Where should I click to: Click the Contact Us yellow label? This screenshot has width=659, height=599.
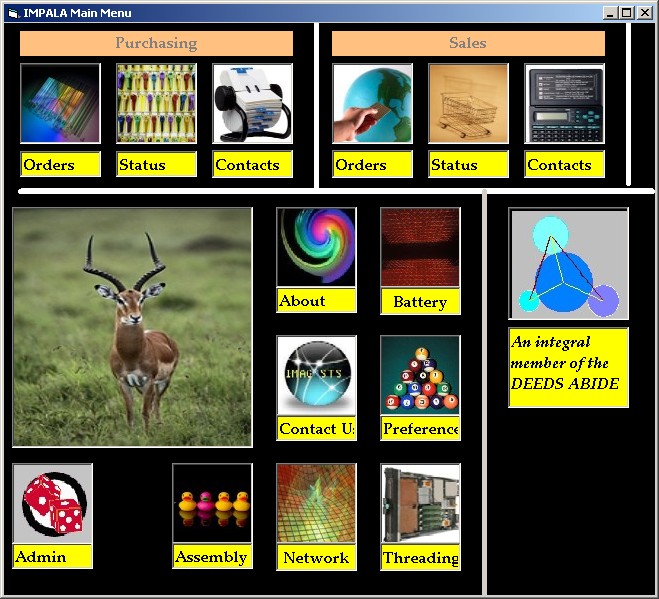pos(316,429)
